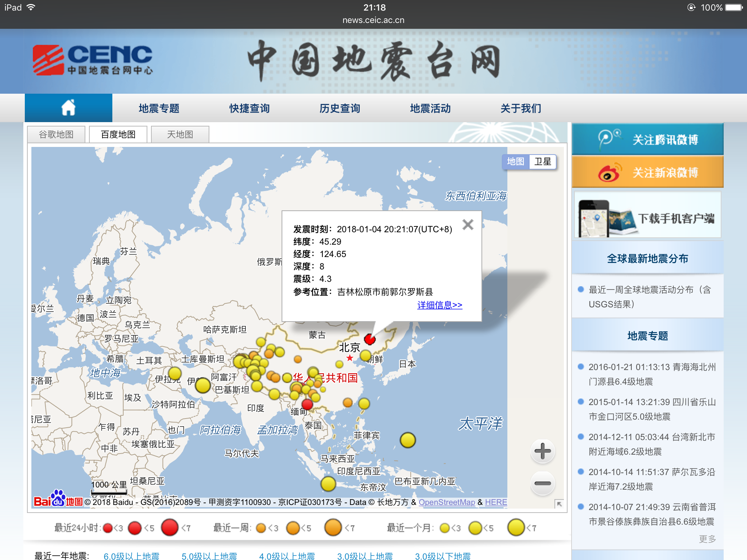Open the Tencent Weibo follow banner
The image size is (747, 560).
pyautogui.click(x=647, y=139)
